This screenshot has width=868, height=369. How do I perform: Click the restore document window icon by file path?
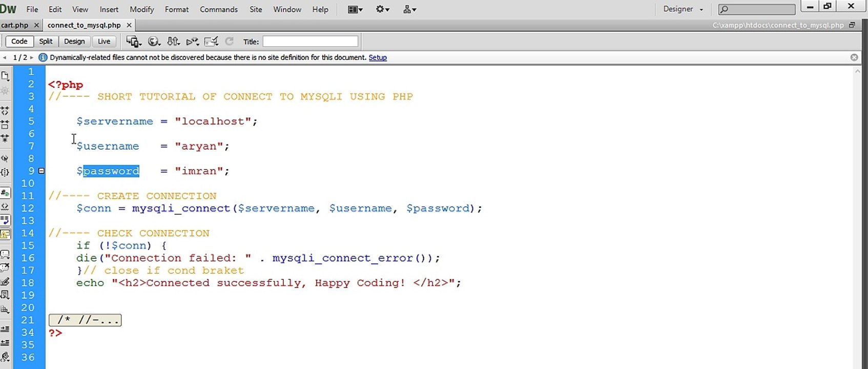(x=852, y=25)
